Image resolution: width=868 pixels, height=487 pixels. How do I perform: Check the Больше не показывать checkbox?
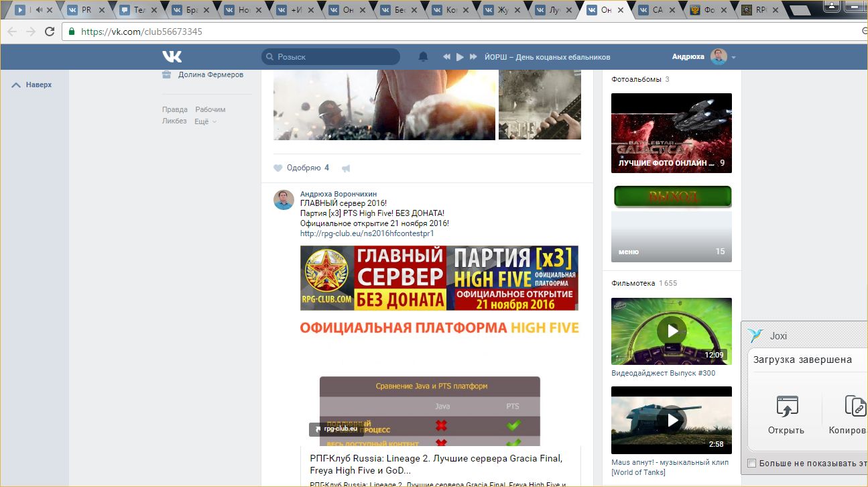[x=751, y=463]
